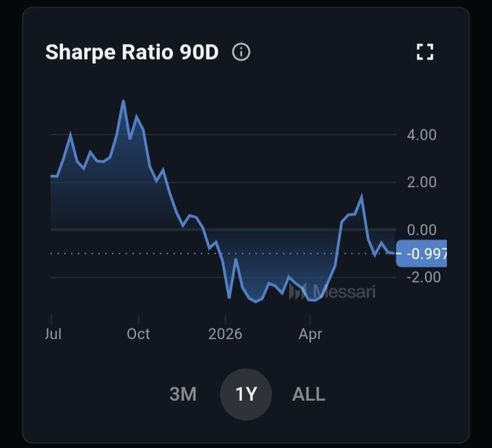Viewport: 492px width, 448px height.
Task: Expand the chart to fullscreen
Action: tap(425, 52)
